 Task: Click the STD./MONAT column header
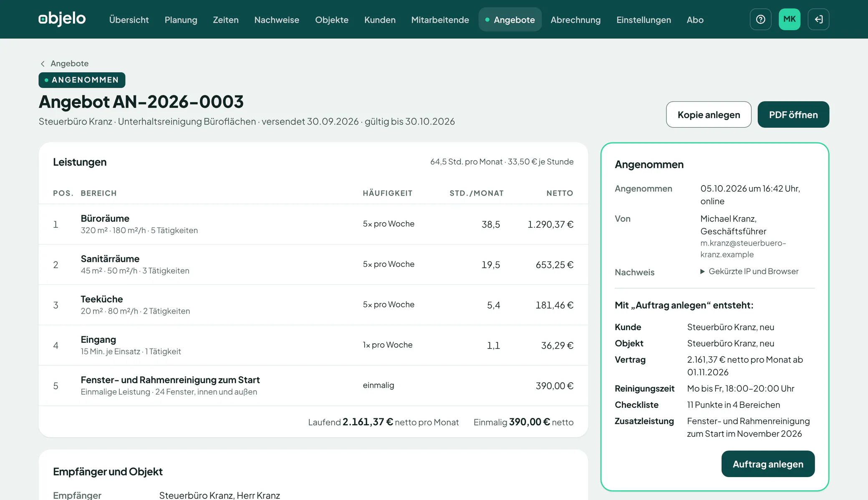point(476,193)
